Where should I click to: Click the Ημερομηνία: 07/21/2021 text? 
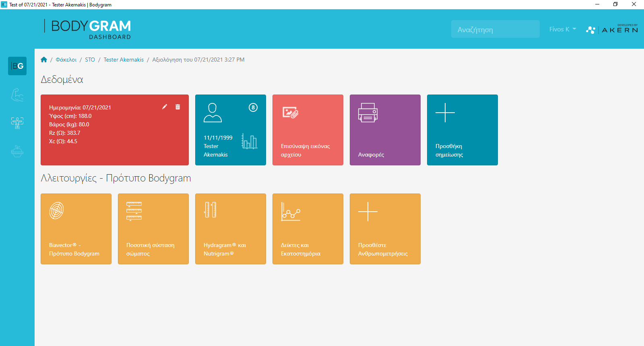(x=80, y=107)
